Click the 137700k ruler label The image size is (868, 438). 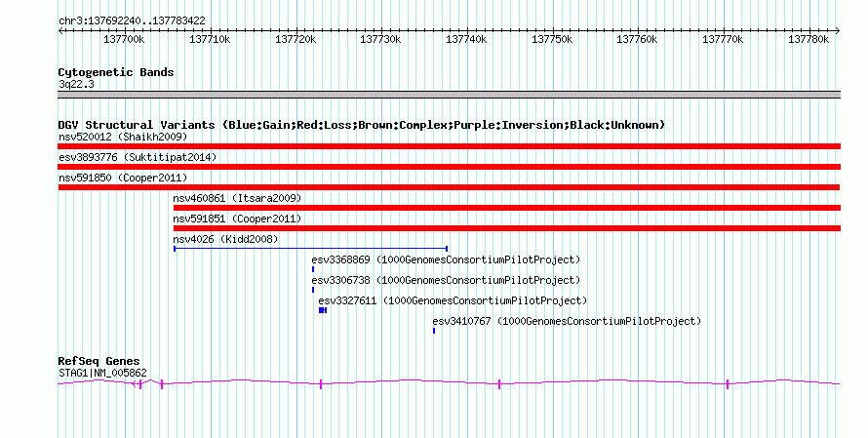click(x=124, y=39)
